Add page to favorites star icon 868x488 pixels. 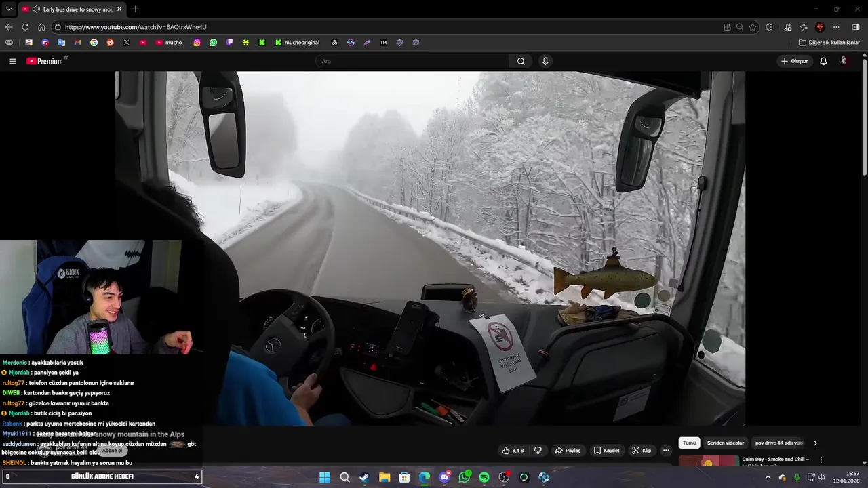click(x=753, y=27)
